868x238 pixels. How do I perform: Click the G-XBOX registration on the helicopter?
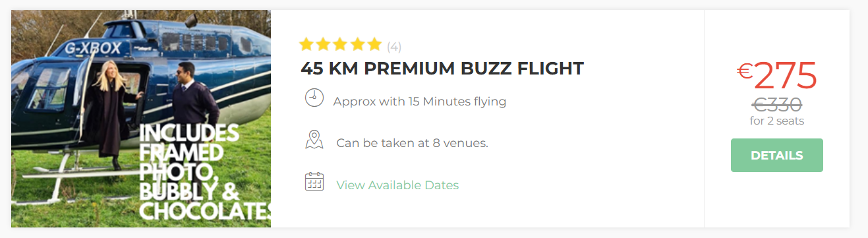tap(93, 48)
